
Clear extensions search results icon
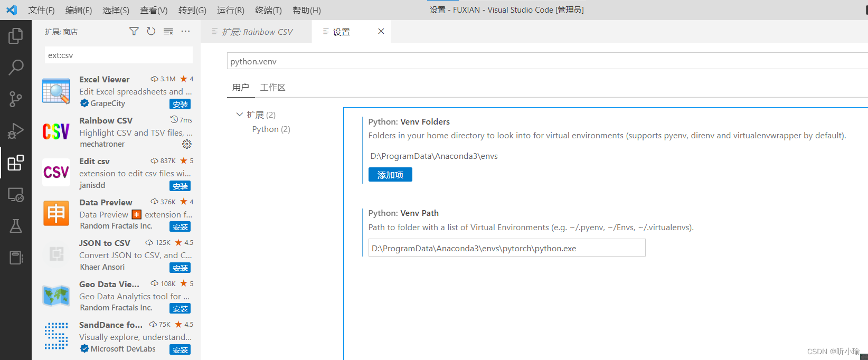pyautogui.click(x=168, y=32)
